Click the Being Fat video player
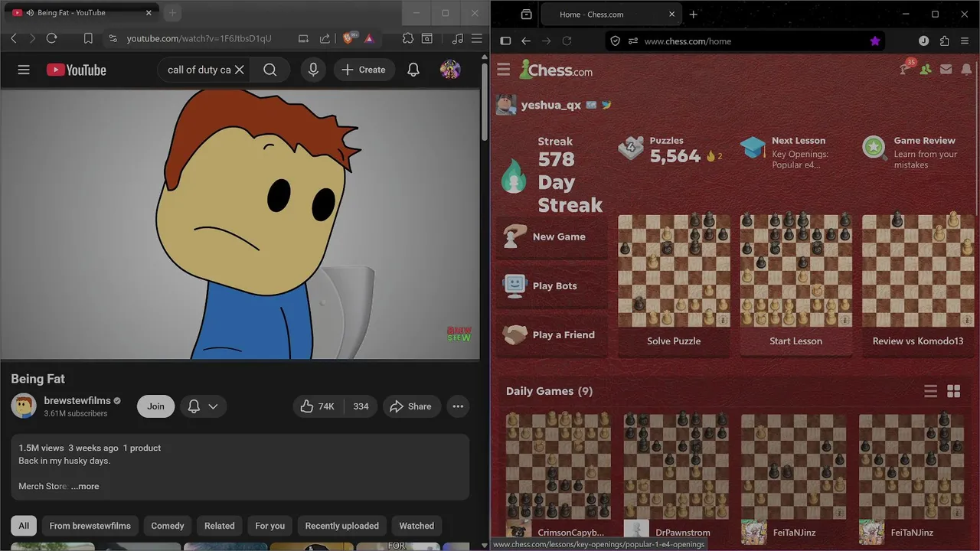Image resolution: width=980 pixels, height=551 pixels. [x=240, y=224]
